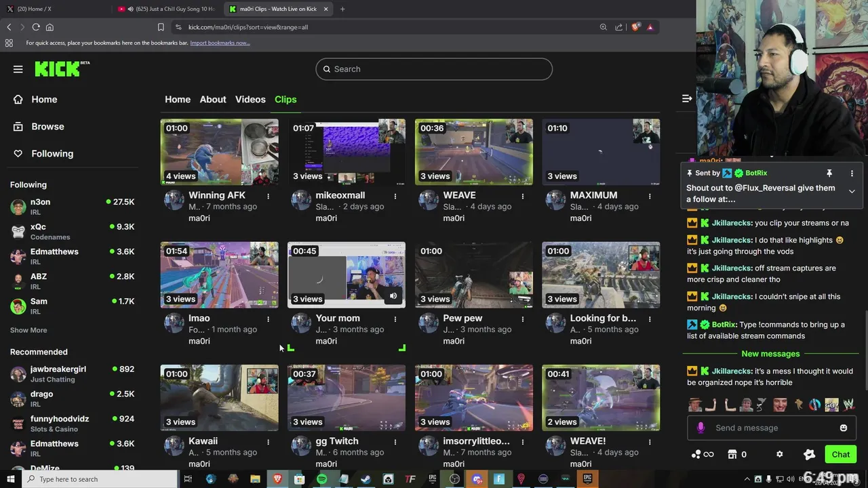Unmute the Your mom clip preview
The width and height of the screenshot is (868, 488).
tap(393, 296)
